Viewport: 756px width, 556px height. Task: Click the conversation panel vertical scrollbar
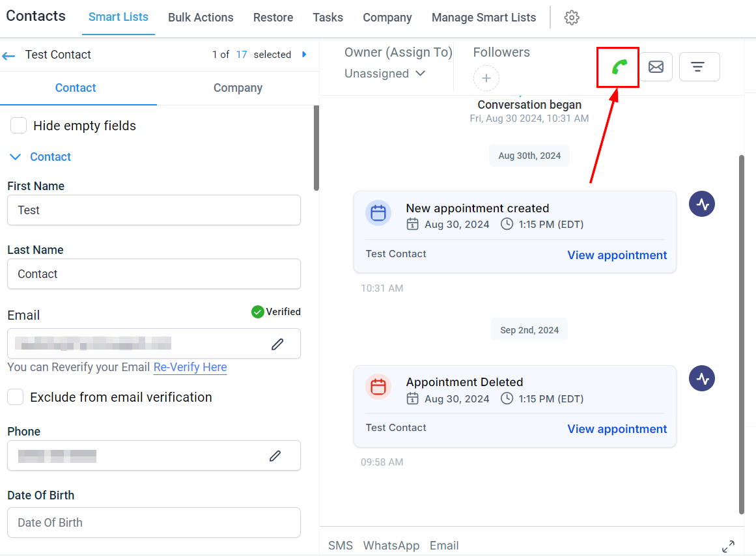coord(742,334)
